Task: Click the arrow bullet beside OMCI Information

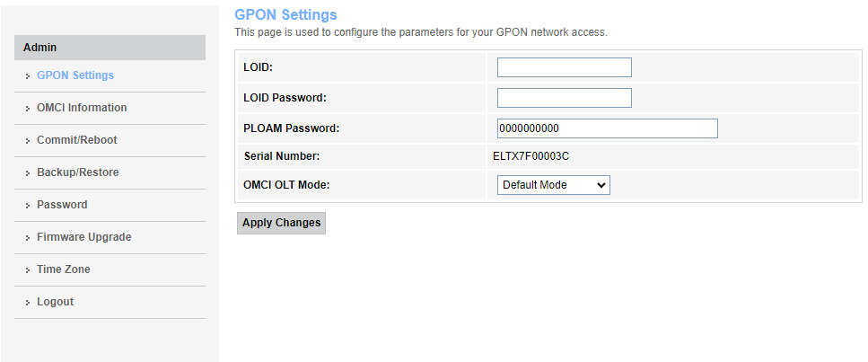Action: pos(29,109)
